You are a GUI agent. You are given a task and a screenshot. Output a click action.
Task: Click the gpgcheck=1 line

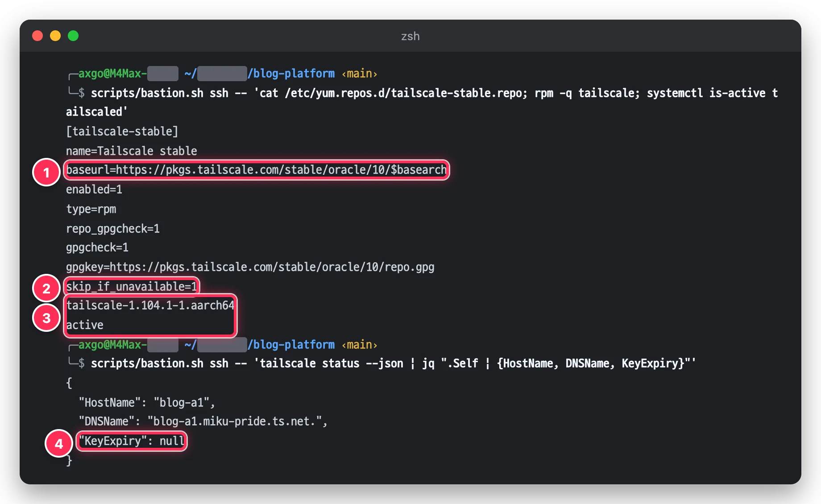coord(97,248)
